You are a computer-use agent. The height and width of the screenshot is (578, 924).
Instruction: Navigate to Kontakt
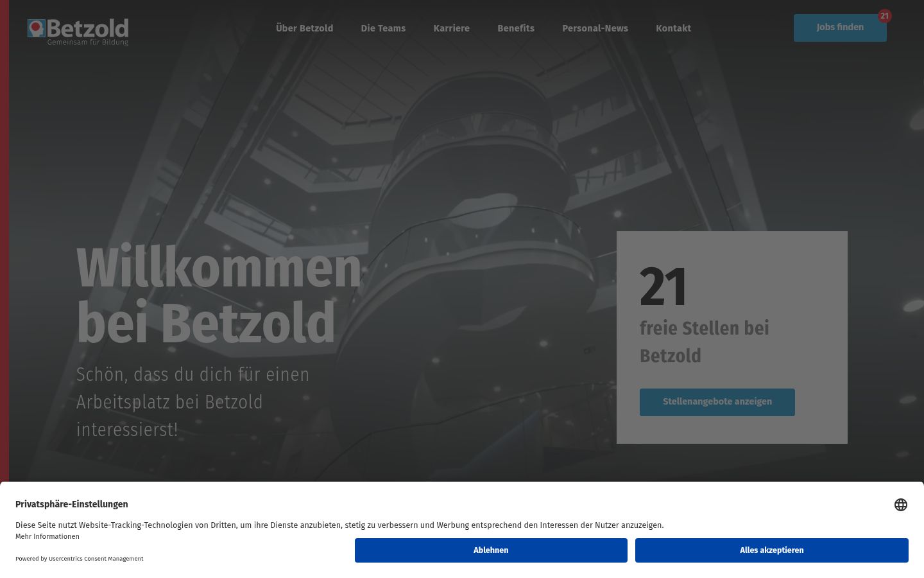pos(673,28)
